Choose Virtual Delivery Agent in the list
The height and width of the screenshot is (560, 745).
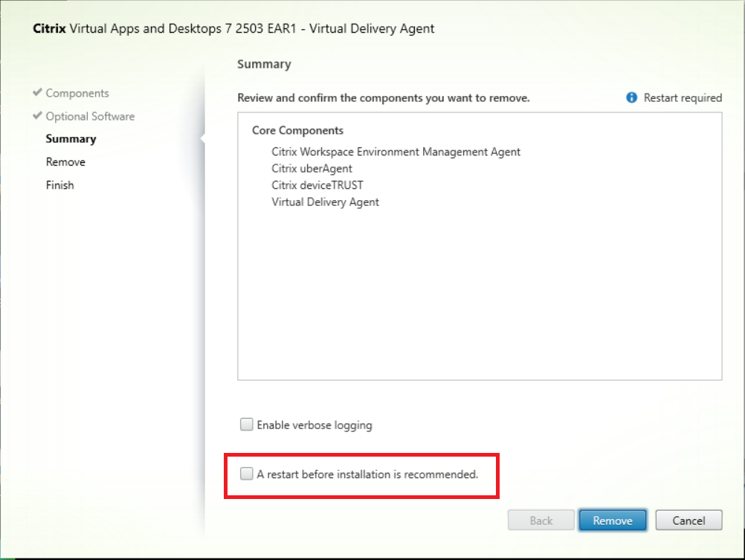325,202
